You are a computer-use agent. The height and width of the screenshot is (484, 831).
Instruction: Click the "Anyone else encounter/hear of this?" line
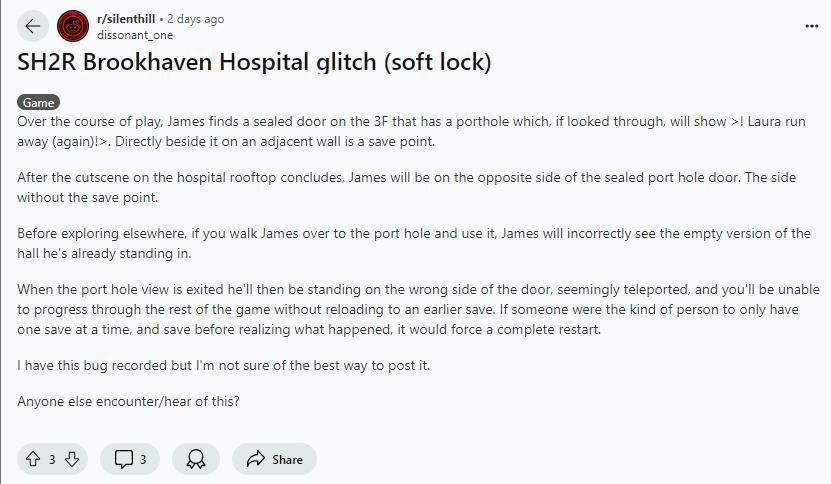(128, 401)
